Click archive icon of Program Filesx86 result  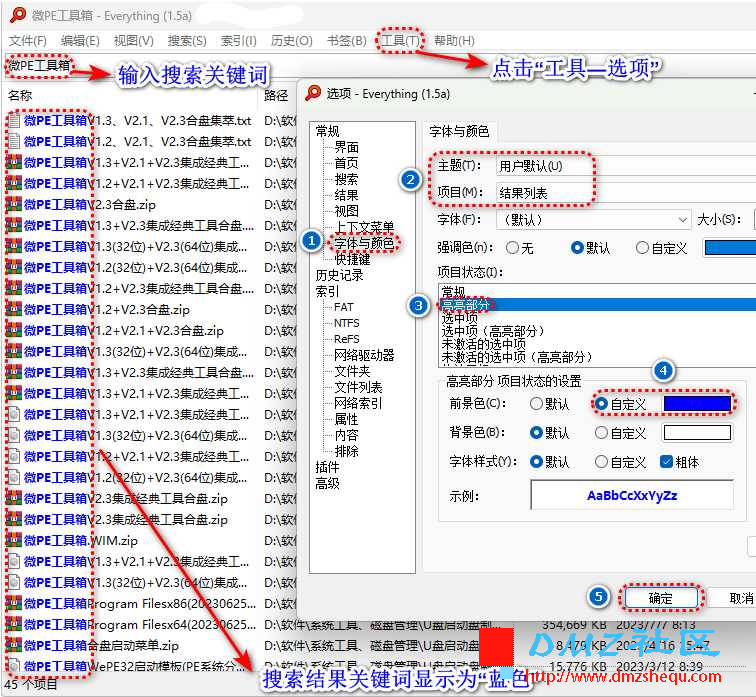coord(14,603)
